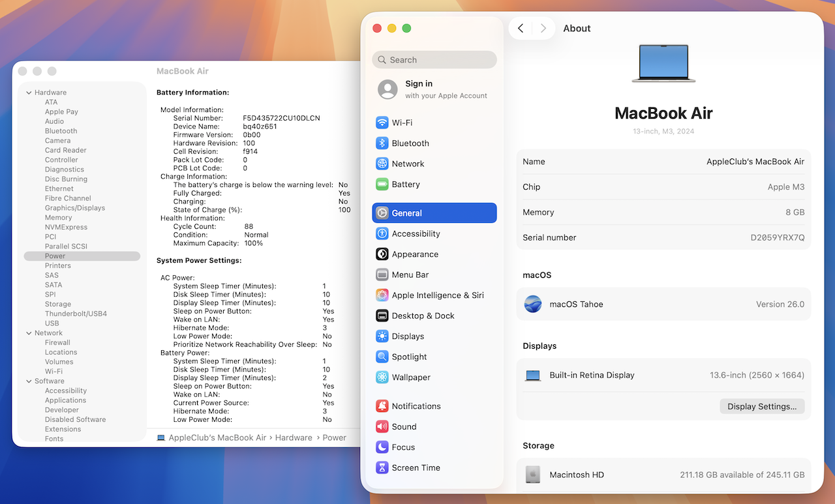This screenshot has width=835, height=504.
Task: Click the Displays icon in Settings sidebar
Action: (382, 336)
